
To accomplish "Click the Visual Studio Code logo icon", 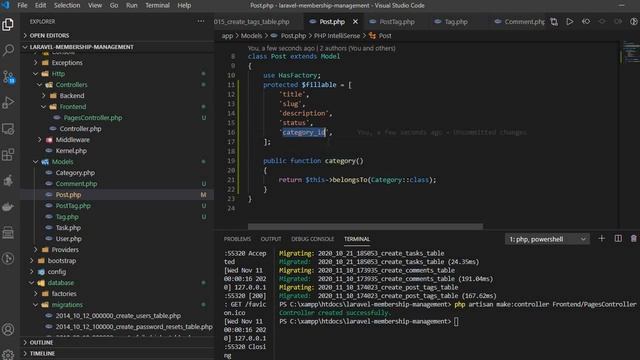I will (x=5, y=5).
